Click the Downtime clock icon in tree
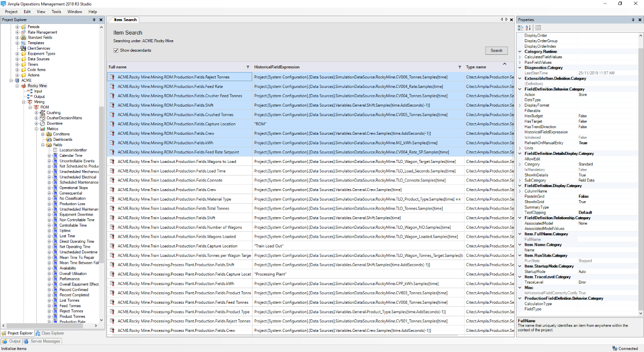Viewport: 644px width, 352px height. 42,123
